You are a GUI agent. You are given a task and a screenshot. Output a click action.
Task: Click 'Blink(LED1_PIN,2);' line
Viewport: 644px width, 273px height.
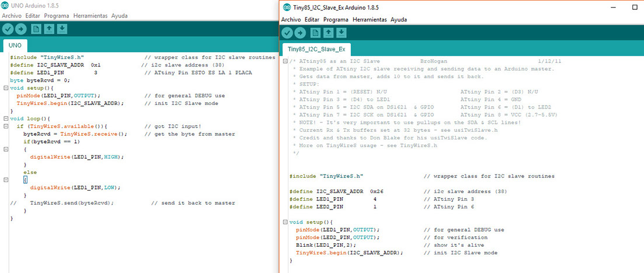coord(326,245)
